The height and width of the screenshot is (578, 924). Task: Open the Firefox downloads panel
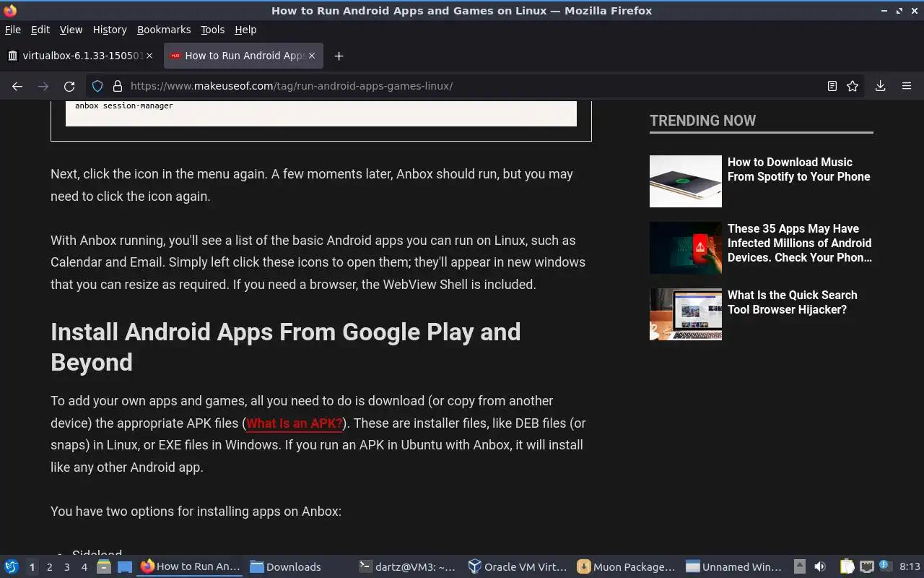click(881, 86)
